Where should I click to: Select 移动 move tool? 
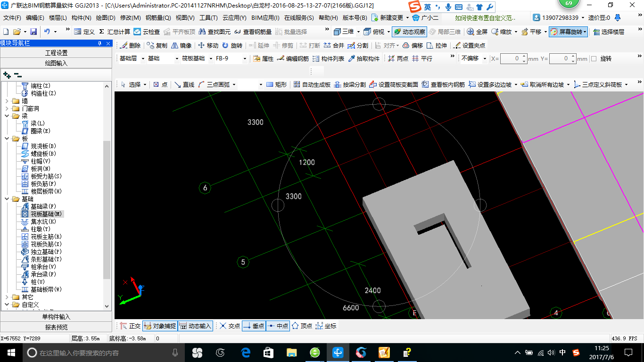(x=208, y=45)
